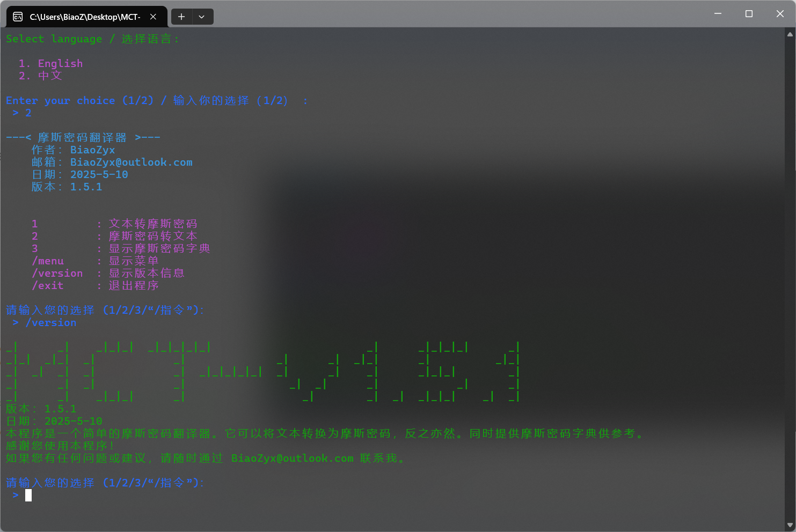The height and width of the screenshot is (532, 796).
Task: Click menu entry '显示摩斯密码字典'
Action: [159, 248]
